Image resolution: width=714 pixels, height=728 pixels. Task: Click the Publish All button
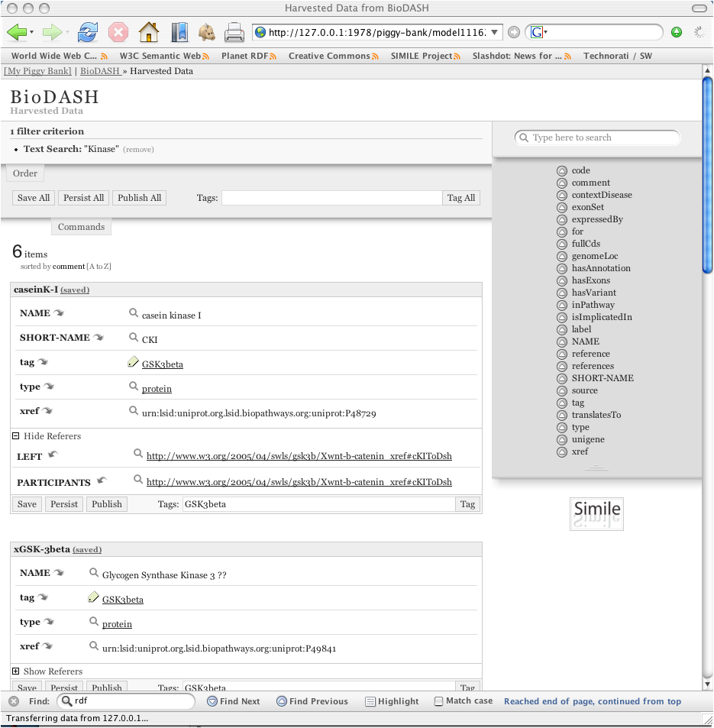(139, 198)
